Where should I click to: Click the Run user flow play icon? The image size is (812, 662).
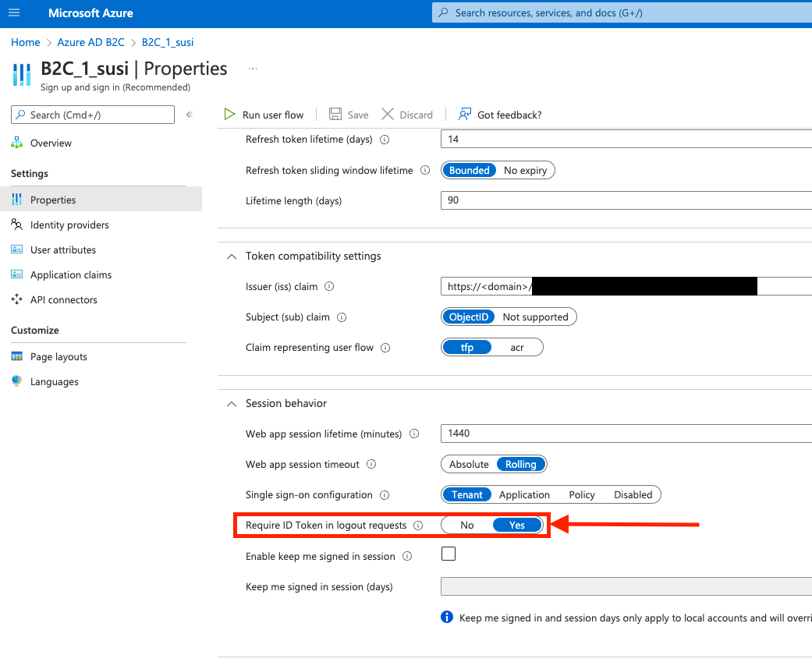[x=229, y=115]
